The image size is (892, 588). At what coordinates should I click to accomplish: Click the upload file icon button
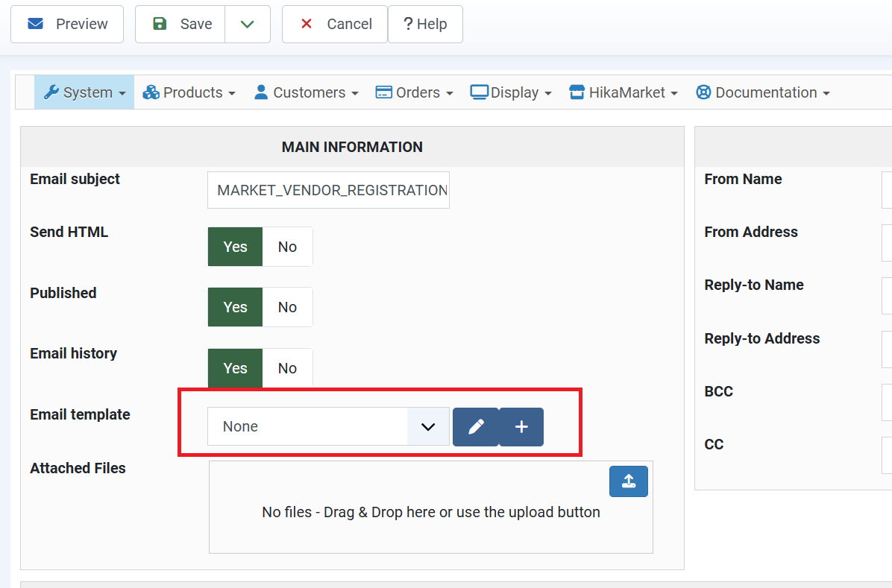click(628, 481)
